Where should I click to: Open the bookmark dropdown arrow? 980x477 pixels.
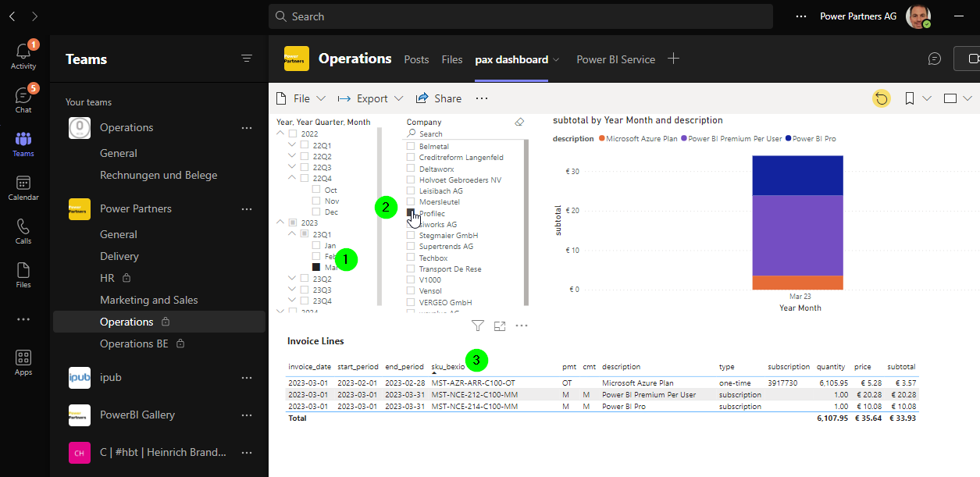pos(927,98)
